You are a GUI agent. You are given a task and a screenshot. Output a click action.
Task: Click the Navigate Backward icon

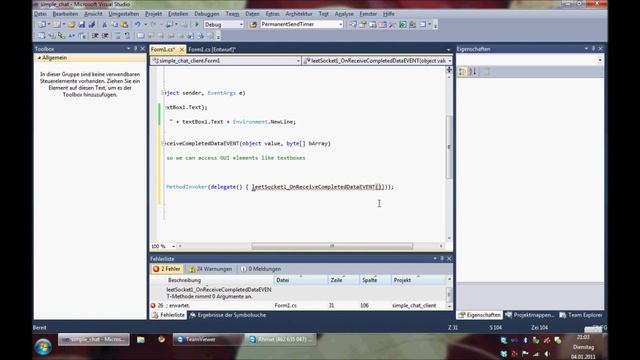pyautogui.click(x=169, y=24)
